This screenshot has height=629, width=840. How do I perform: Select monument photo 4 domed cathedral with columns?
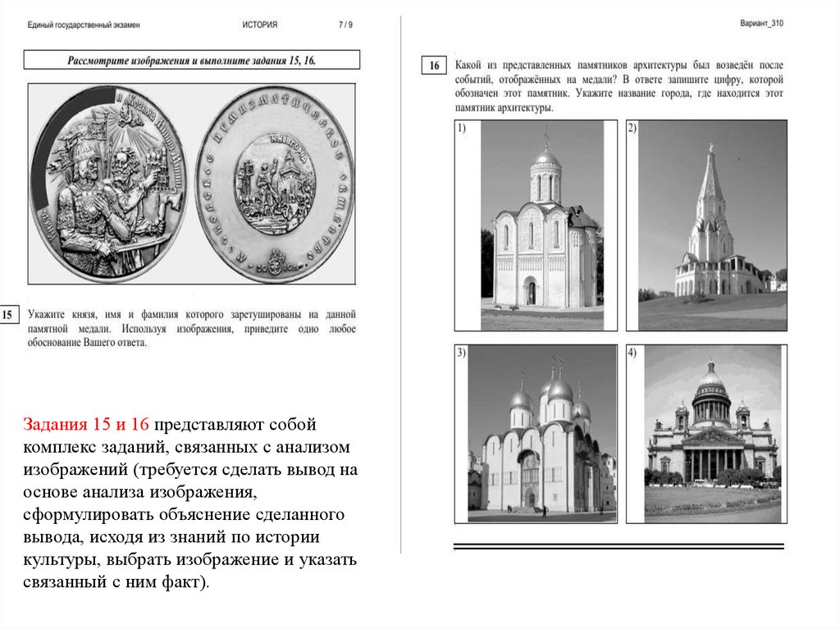pyautogui.click(x=713, y=434)
